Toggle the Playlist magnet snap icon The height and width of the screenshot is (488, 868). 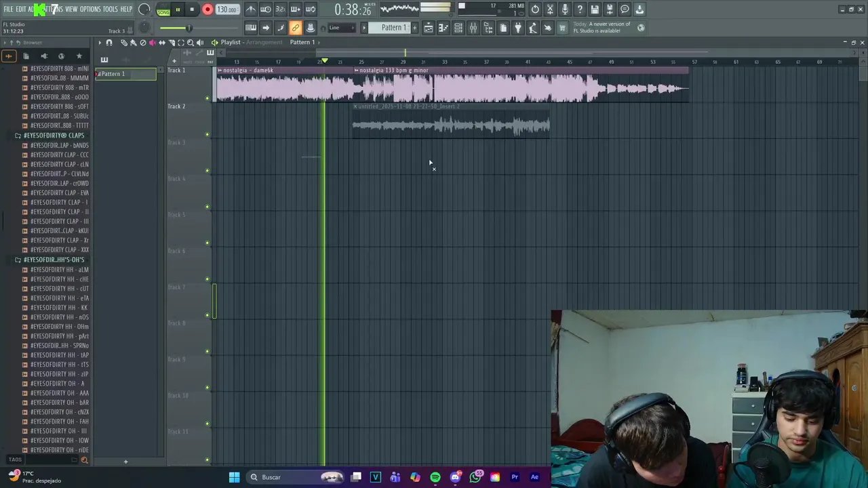[x=108, y=43]
